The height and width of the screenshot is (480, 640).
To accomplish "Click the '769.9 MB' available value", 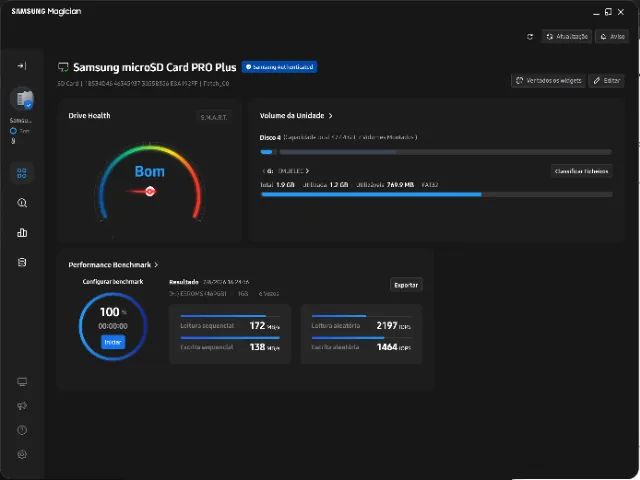I will 400,185.
